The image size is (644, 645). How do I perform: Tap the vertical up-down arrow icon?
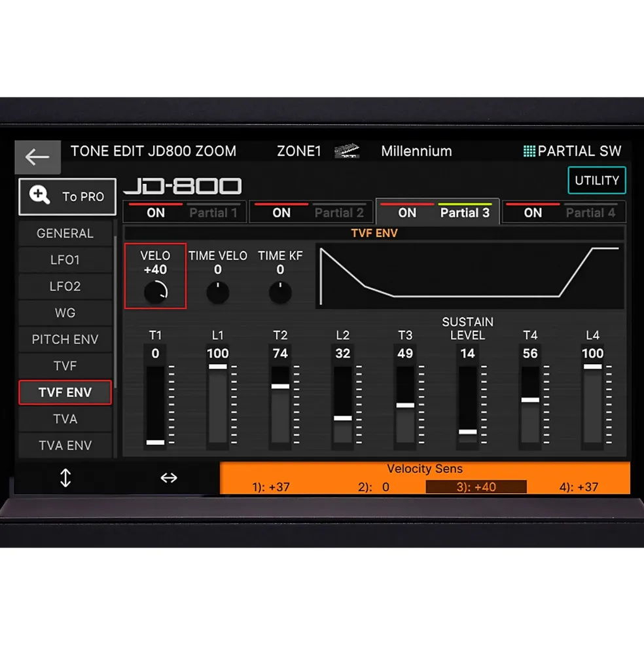coord(65,478)
